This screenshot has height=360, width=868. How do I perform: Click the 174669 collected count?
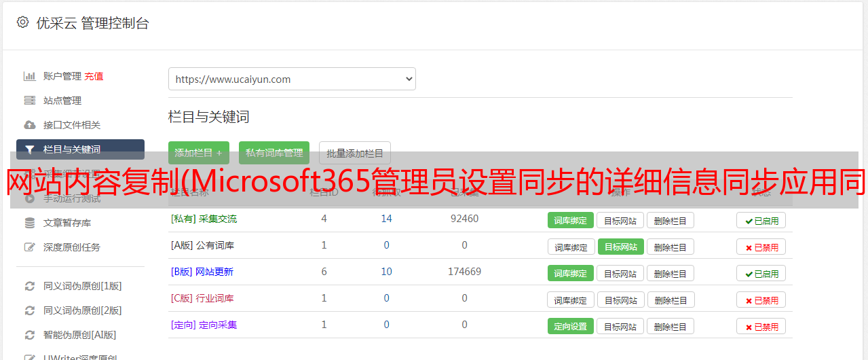(x=464, y=272)
